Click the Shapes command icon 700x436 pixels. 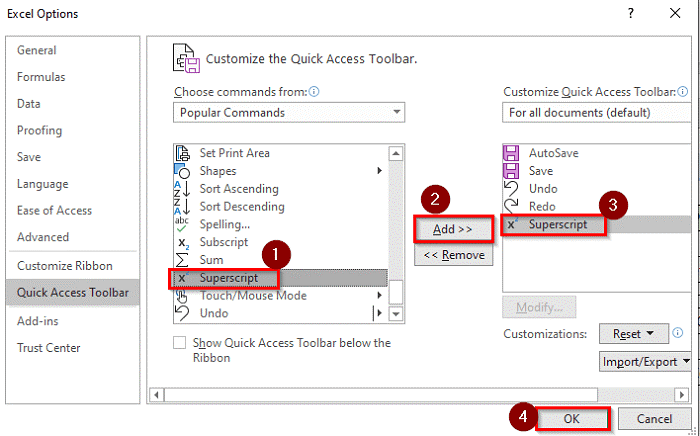point(182,171)
